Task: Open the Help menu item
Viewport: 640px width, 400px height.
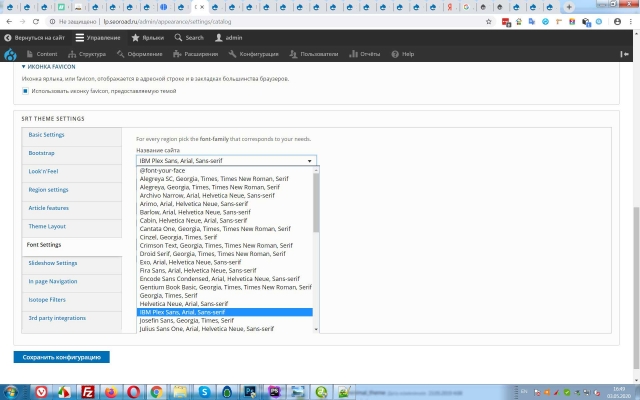Action: 403,54
